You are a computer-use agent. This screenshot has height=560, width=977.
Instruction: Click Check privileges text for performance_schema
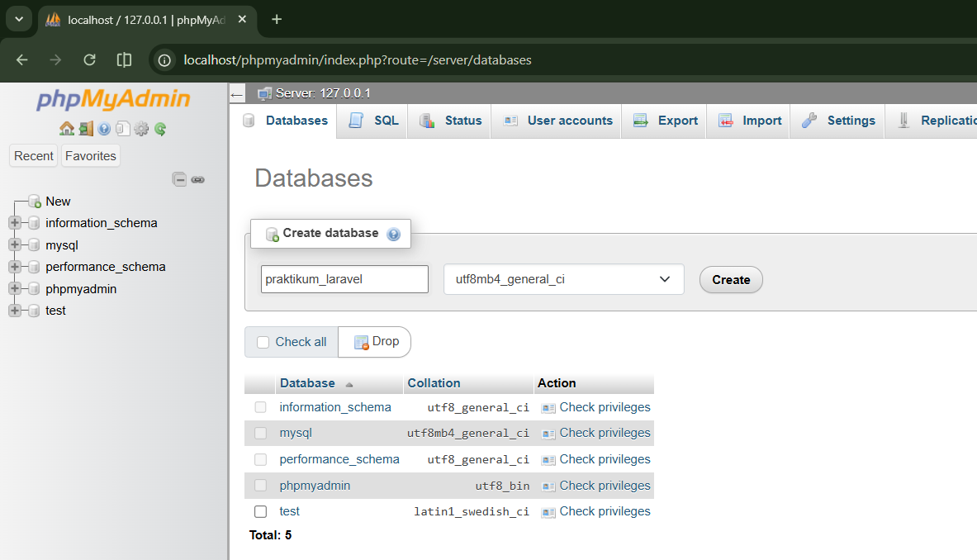click(x=605, y=459)
